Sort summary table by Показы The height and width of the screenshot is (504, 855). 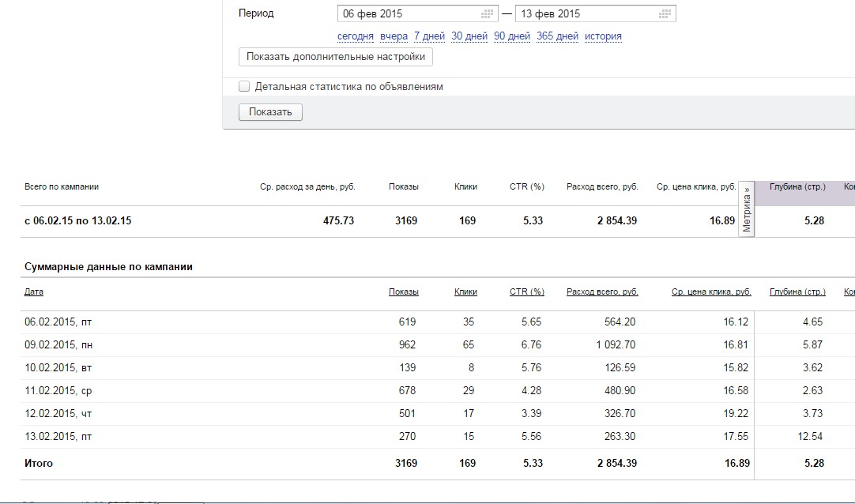(x=403, y=292)
